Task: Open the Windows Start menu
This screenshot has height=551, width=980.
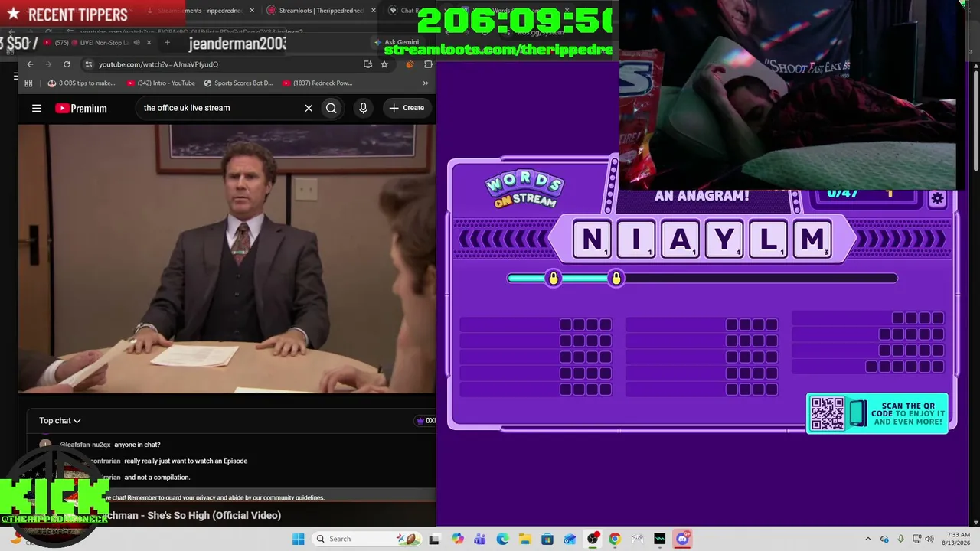Action: pos(298,539)
